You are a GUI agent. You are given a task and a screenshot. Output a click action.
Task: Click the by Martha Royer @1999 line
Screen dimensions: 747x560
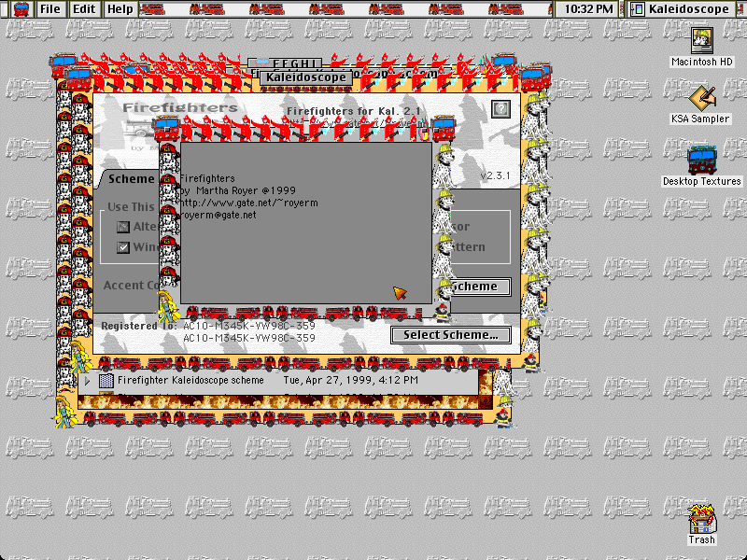tap(238, 190)
